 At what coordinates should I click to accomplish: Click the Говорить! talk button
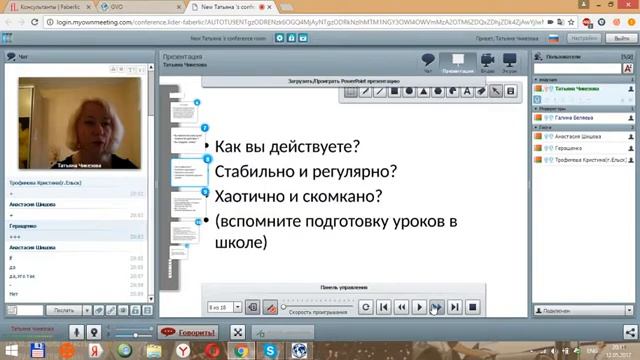188,332
